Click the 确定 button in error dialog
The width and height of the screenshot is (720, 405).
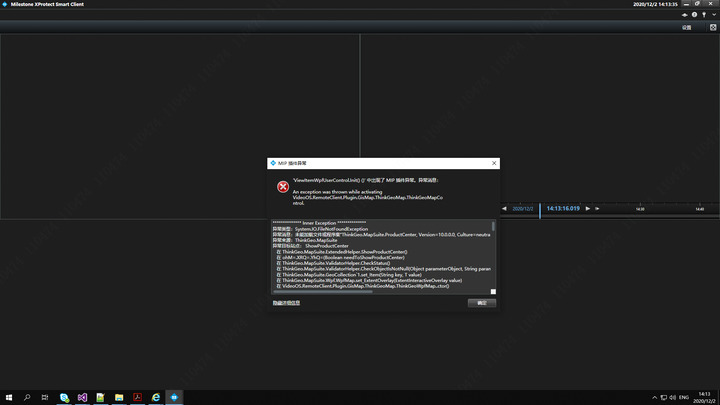[481, 302]
